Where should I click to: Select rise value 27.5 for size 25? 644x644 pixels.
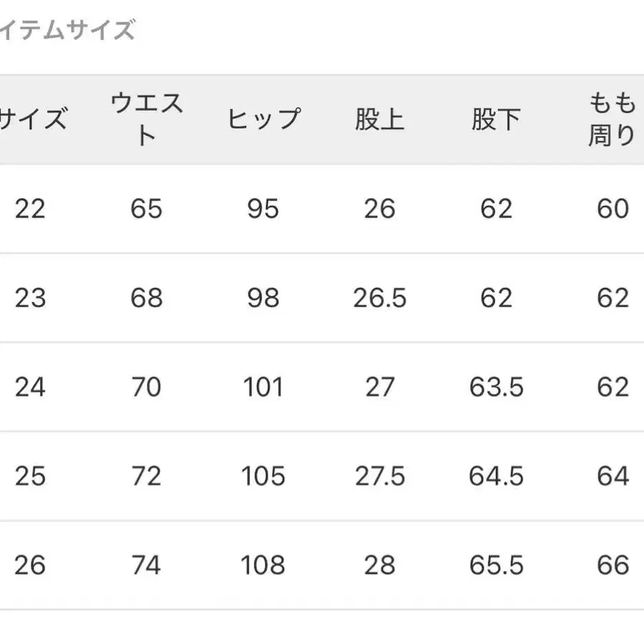pos(379,476)
